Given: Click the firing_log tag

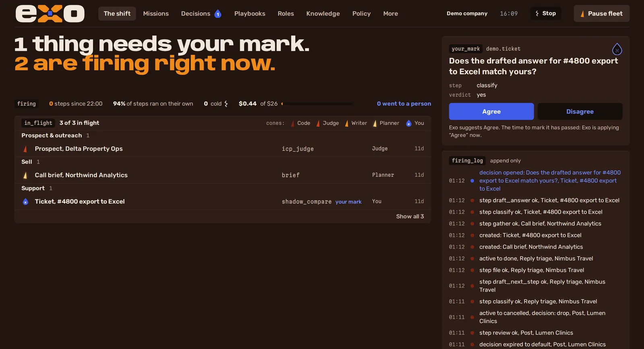Looking at the screenshot, I should [467, 161].
